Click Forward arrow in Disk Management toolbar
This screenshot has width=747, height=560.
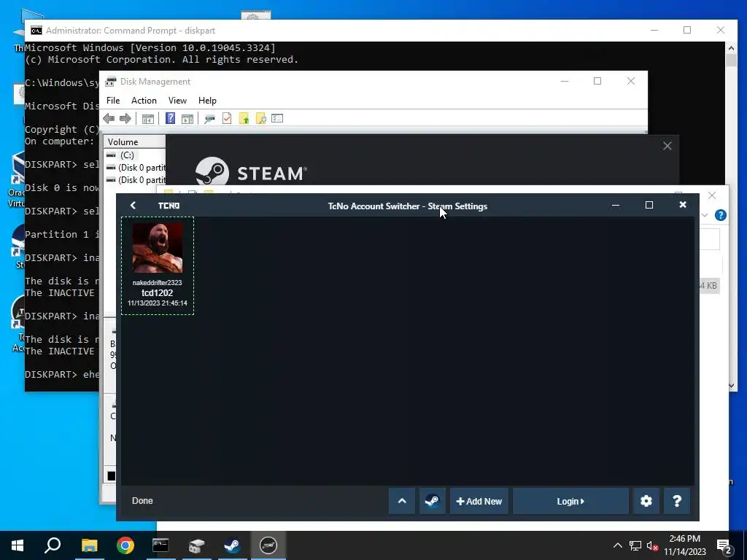(125, 119)
